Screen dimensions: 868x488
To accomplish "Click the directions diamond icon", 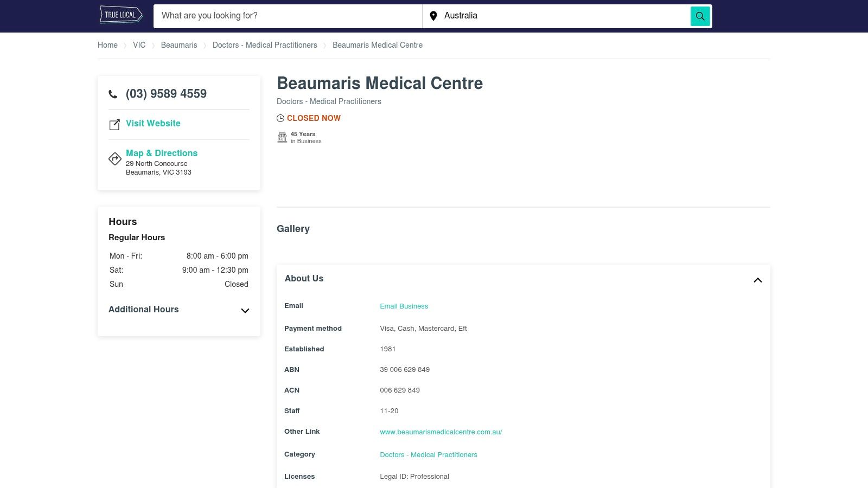I will 115,159.
